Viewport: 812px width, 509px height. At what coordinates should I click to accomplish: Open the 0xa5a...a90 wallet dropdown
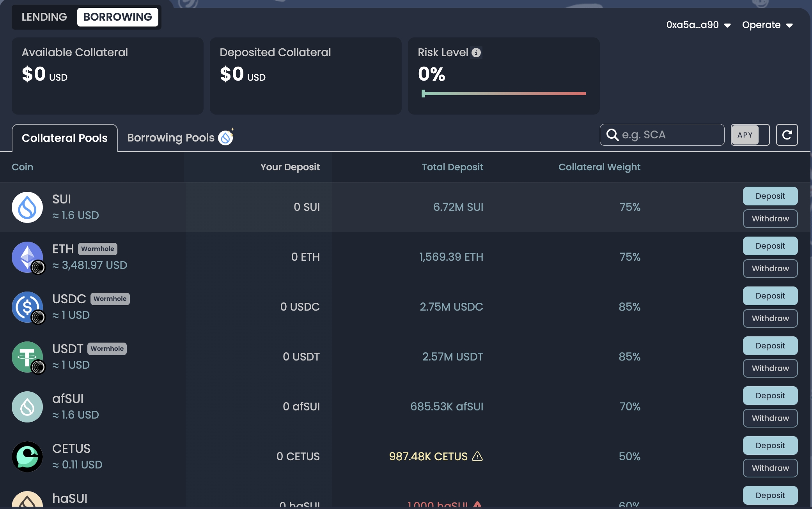[698, 25]
